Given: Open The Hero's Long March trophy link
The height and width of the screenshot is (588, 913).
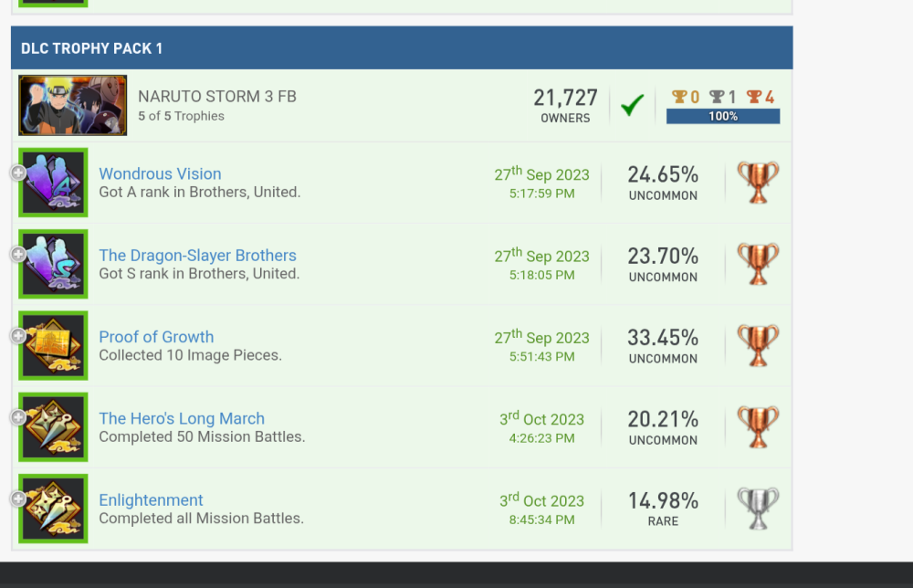Looking at the screenshot, I should pyautogui.click(x=181, y=418).
